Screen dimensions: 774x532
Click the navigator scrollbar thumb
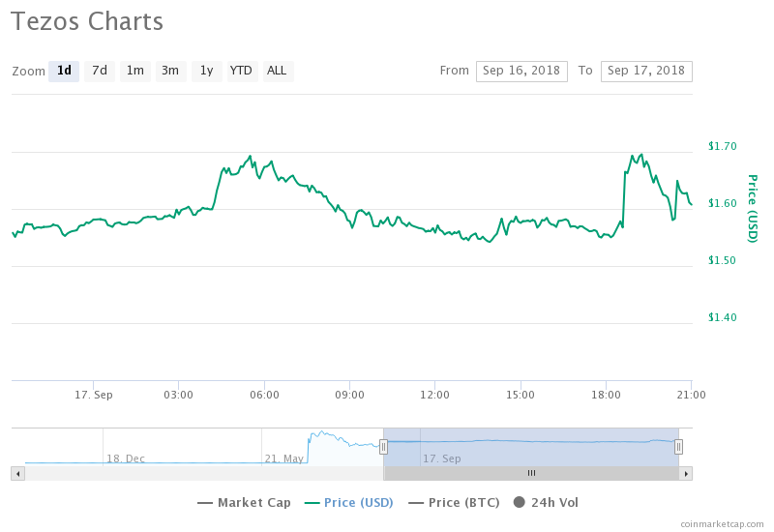coord(531,474)
